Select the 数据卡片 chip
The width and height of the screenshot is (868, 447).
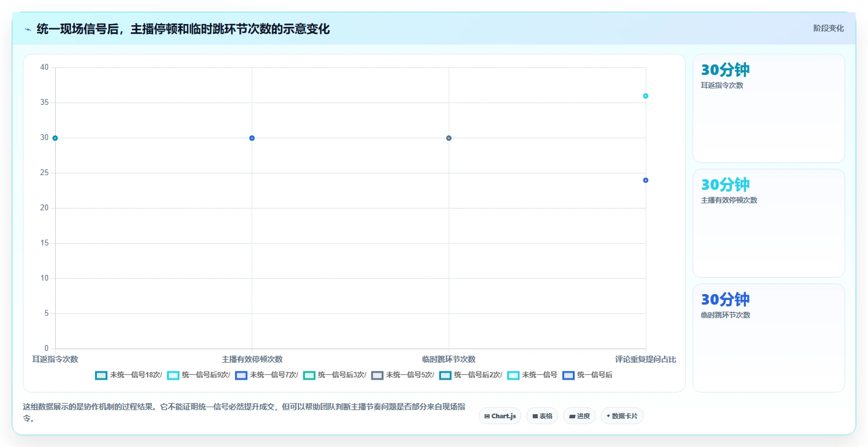(x=622, y=416)
